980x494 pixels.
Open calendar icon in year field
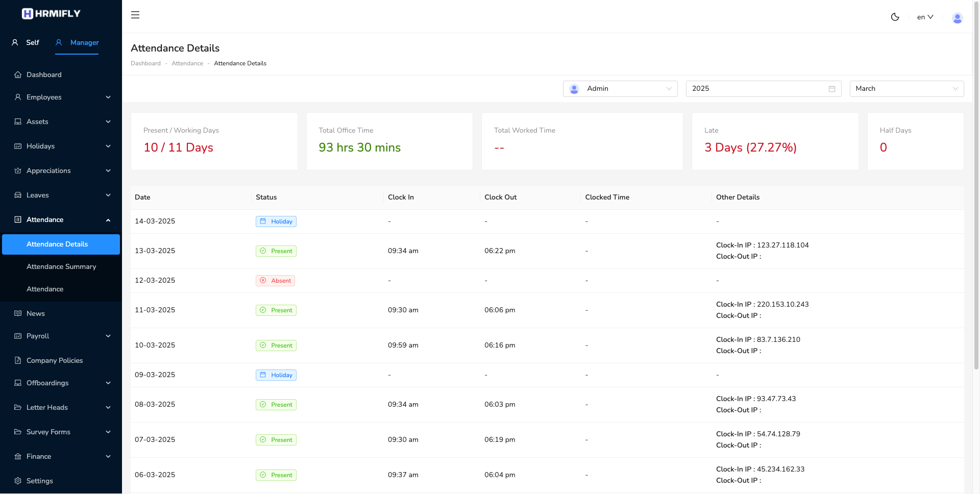[831, 89]
